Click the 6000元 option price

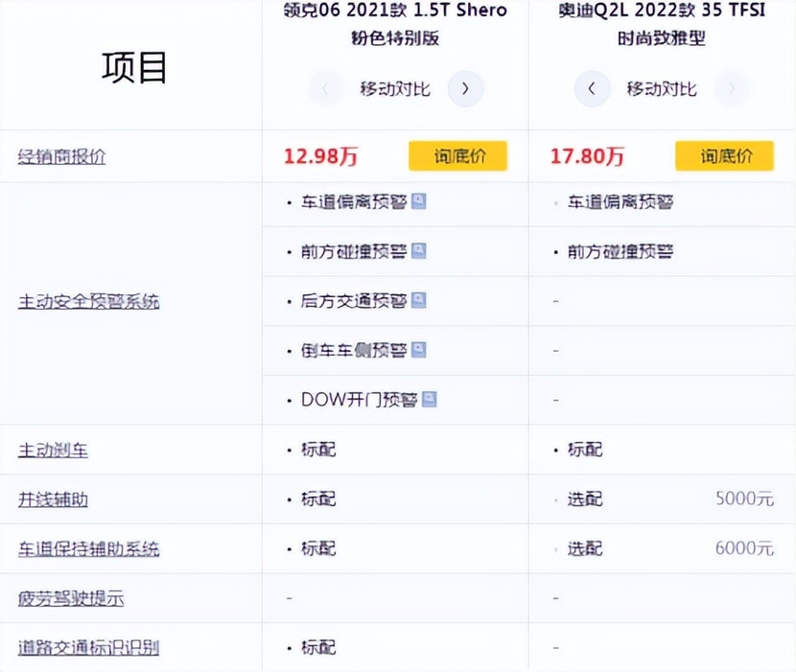point(745,548)
